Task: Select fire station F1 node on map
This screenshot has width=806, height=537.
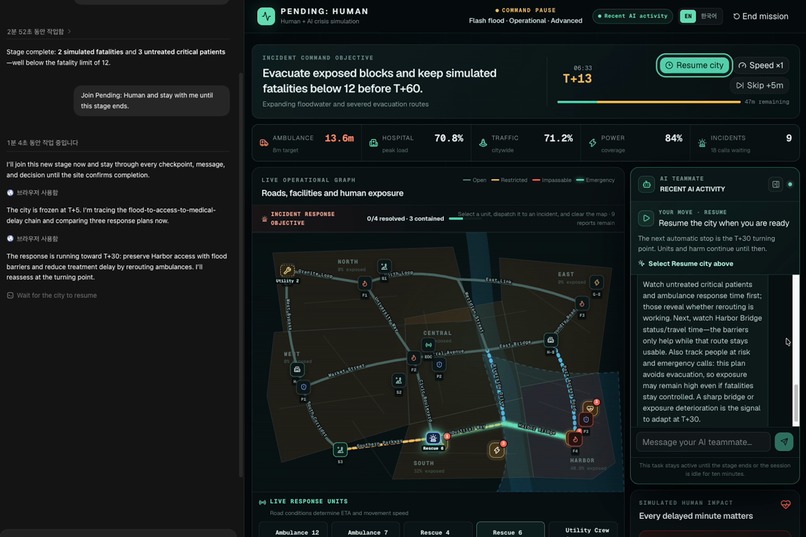Action: pos(364,283)
